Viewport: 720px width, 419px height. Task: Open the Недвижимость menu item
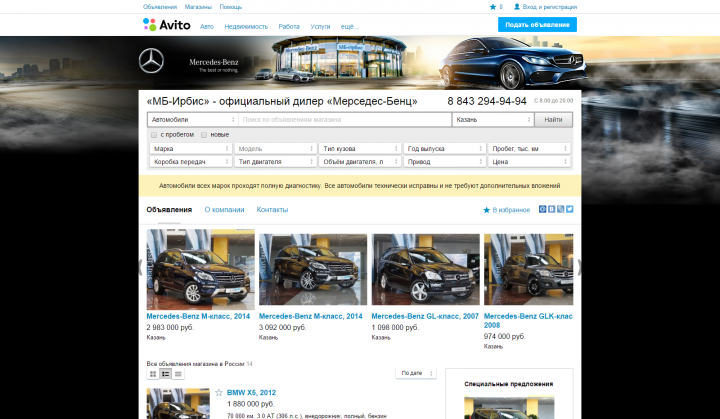(246, 27)
